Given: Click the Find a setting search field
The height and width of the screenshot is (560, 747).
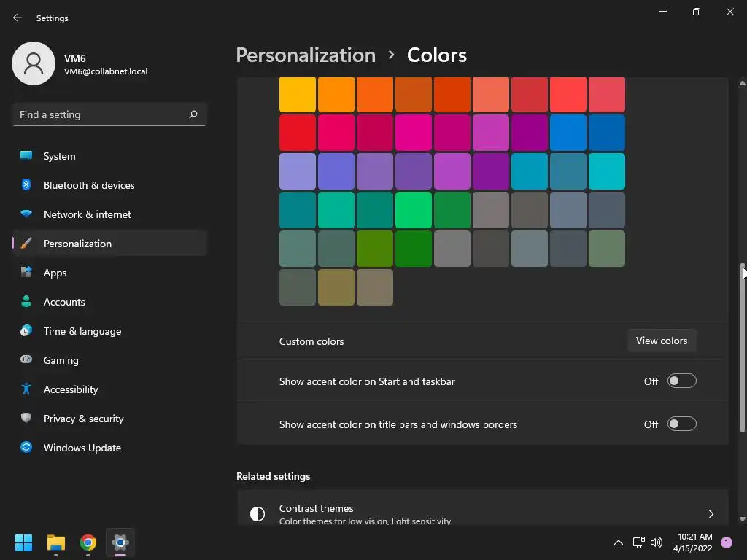Looking at the screenshot, I should tap(109, 114).
